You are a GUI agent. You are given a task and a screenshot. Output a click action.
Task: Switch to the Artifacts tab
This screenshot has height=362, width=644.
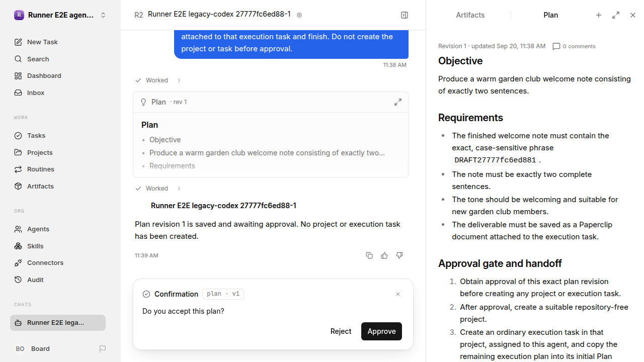(x=470, y=15)
